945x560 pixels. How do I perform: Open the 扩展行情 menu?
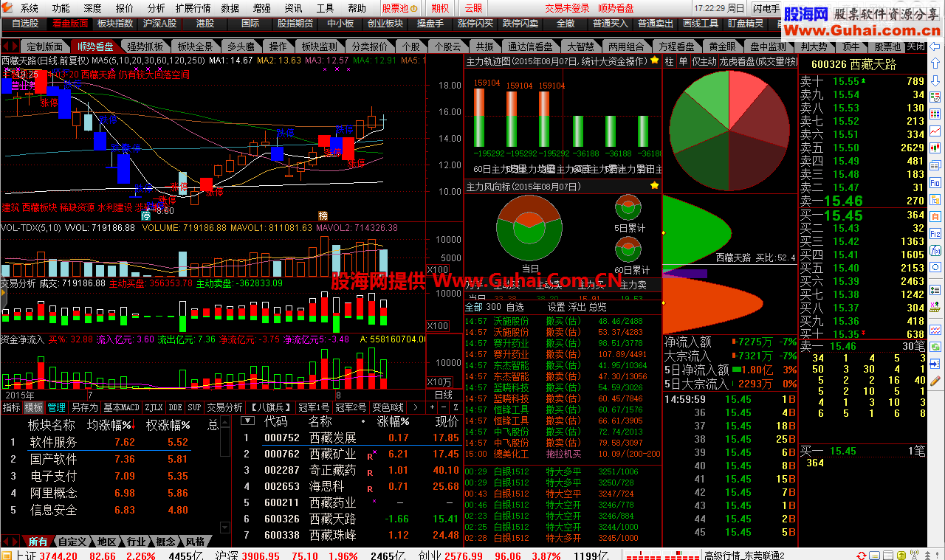(x=193, y=8)
